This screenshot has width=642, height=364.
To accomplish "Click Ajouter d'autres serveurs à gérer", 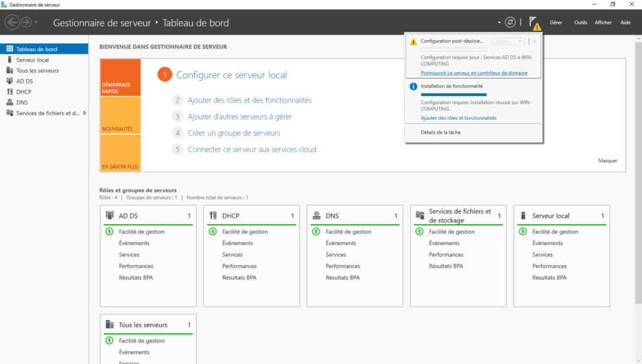I will point(239,117).
